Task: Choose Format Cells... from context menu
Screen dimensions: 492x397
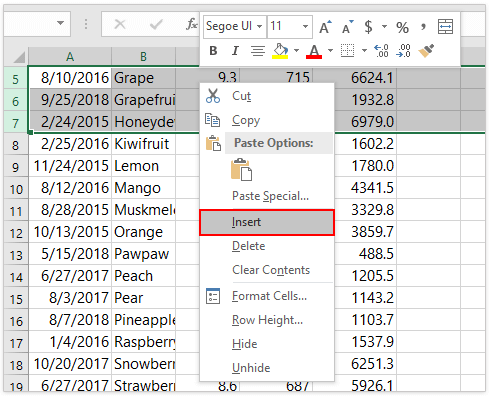Action: point(267,296)
